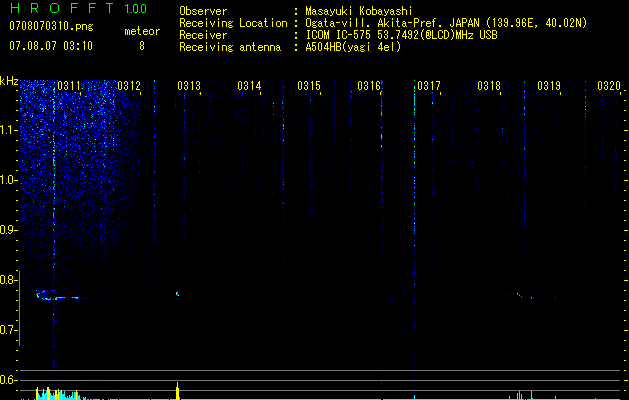Click the word meteor
This screenshot has height=400, width=629.
tap(142, 31)
